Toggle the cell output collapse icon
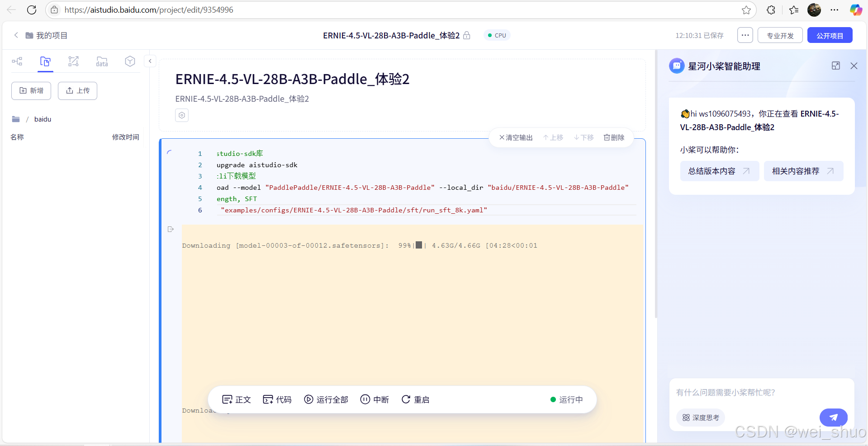 pyautogui.click(x=171, y=229)
